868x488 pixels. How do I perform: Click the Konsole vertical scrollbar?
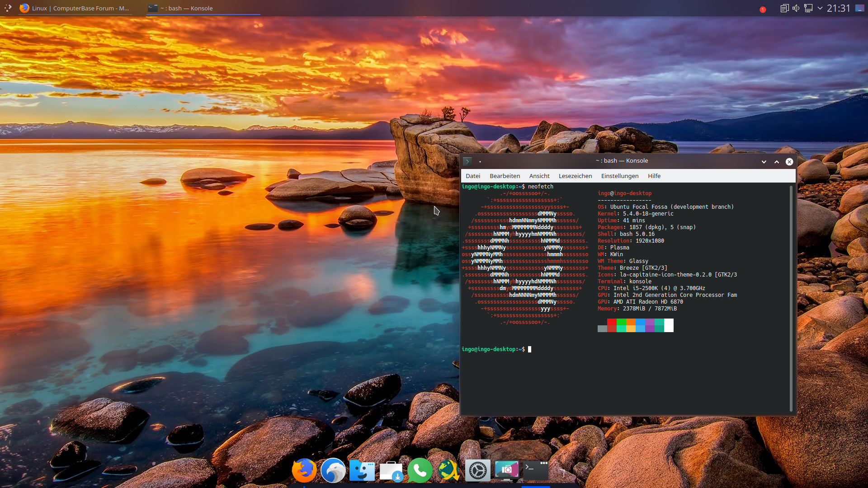[x=791, y=298]
